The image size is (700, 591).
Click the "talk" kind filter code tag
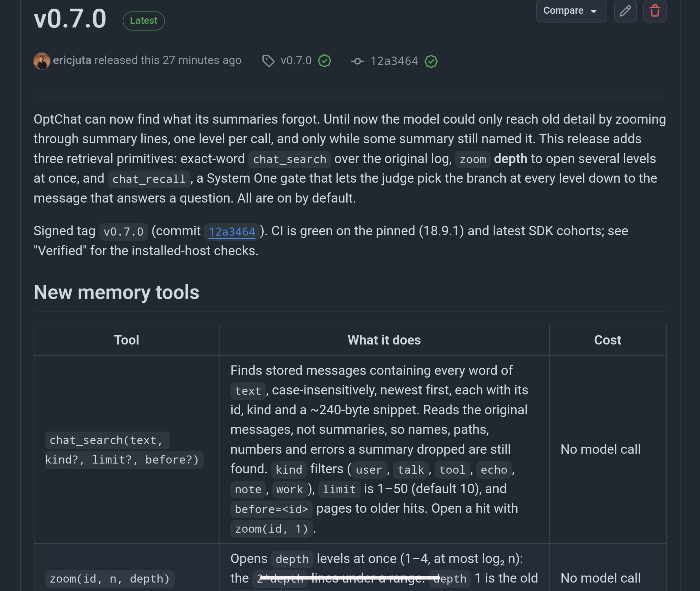tap(411, 470)
